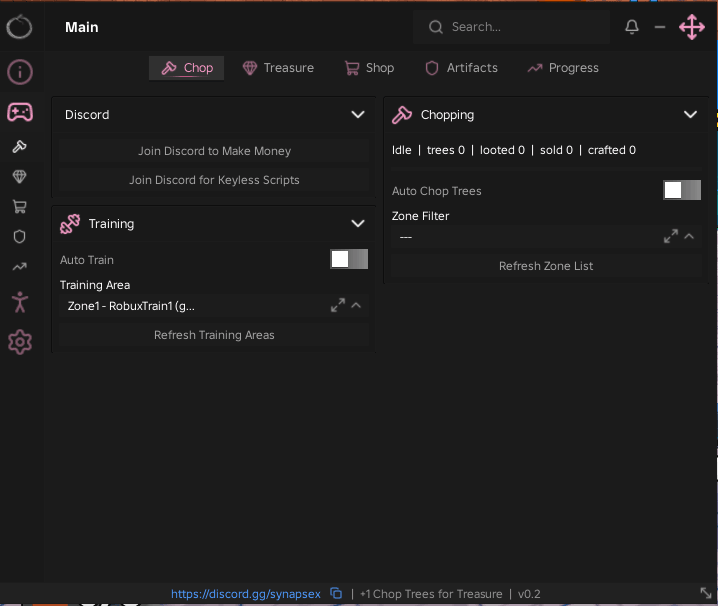Copy the Discord link with copy icon
The height and width of the screenshot is (606, 718).
pyautogui.click(x=336, y=593)
